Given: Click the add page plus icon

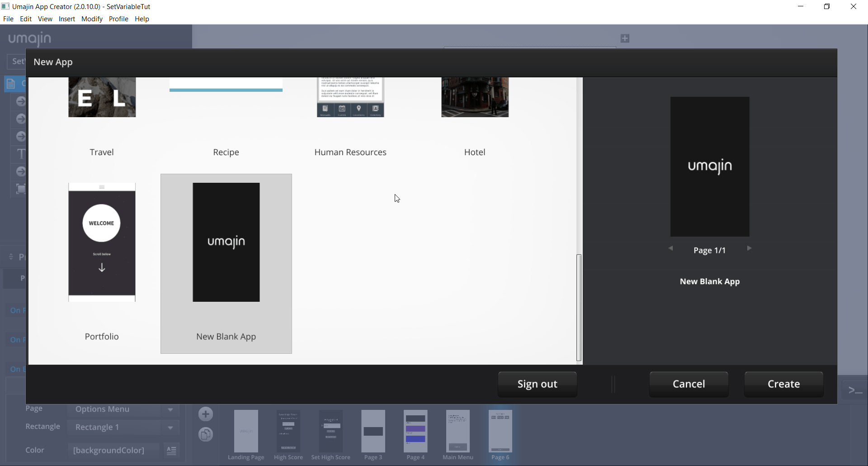Looking at the screenshot, I should [206, 414].
